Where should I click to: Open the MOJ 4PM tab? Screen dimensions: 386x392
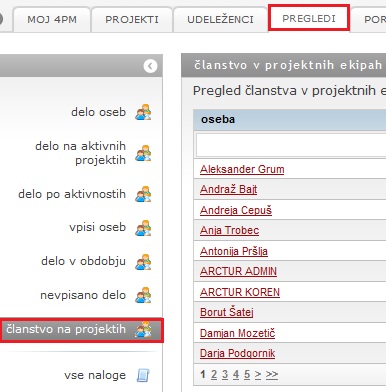pos(52,19)
